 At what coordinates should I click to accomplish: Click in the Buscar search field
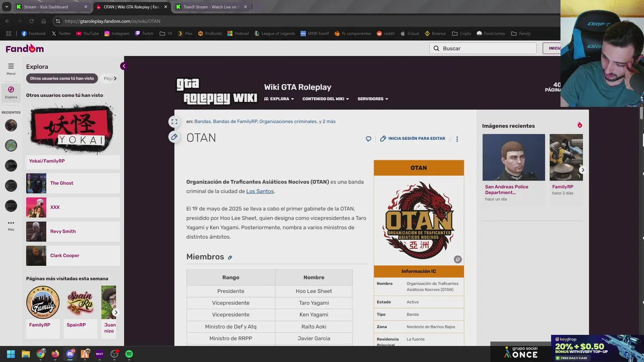[x=483, y=48]
